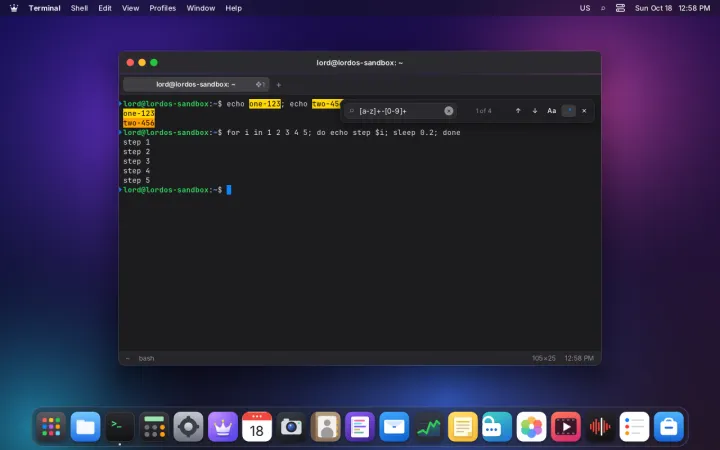The height and width of the screenshot is (450, 720).
Task: Toggle regex search mode button
Action: tap(568, 111)
